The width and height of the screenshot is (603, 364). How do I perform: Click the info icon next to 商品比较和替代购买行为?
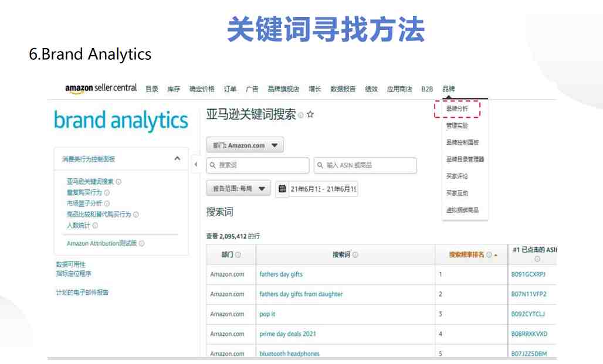point(135,215)
